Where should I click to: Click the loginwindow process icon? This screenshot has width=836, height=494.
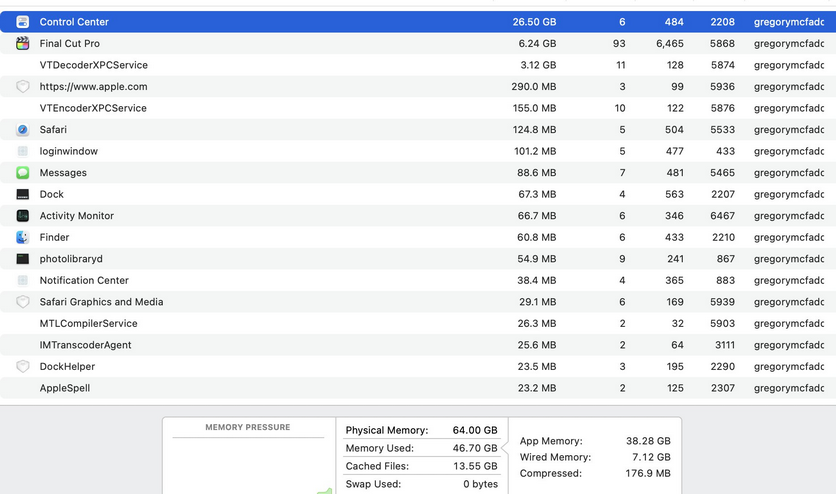[23, 152]
